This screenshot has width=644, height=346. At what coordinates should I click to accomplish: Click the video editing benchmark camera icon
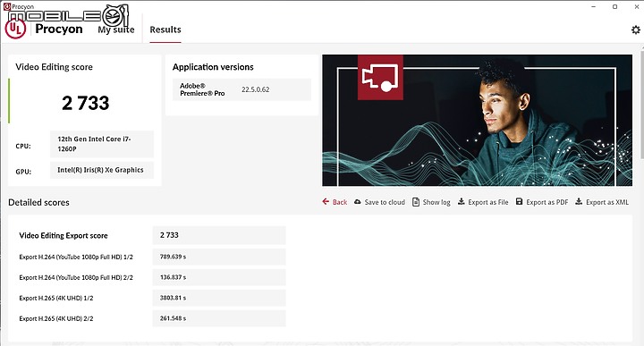coord(380,78)
